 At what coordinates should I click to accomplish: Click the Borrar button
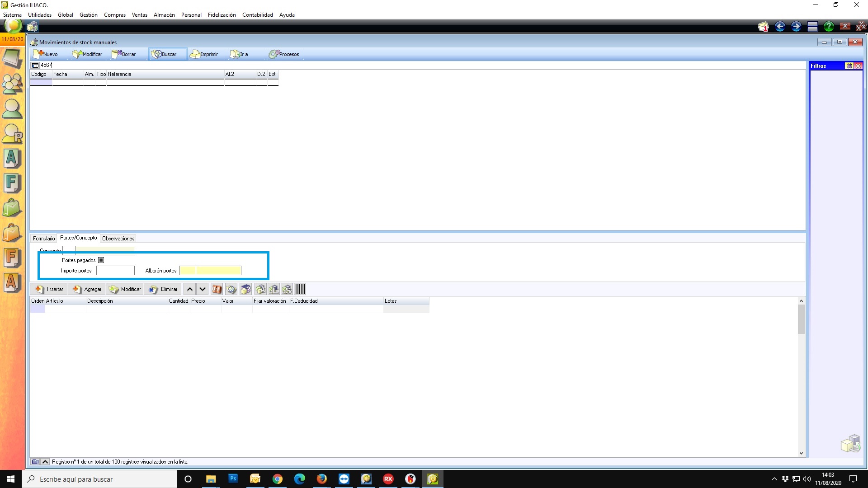[x=124, y=54]
